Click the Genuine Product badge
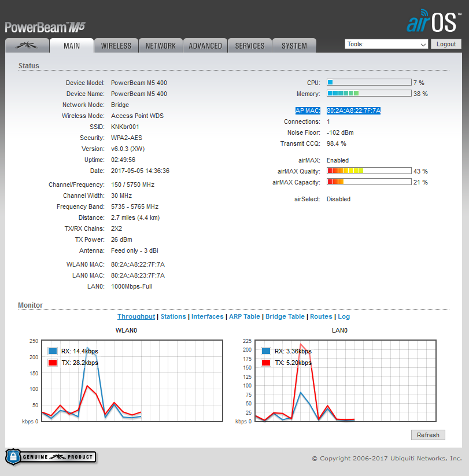 [x=50, y=456]
